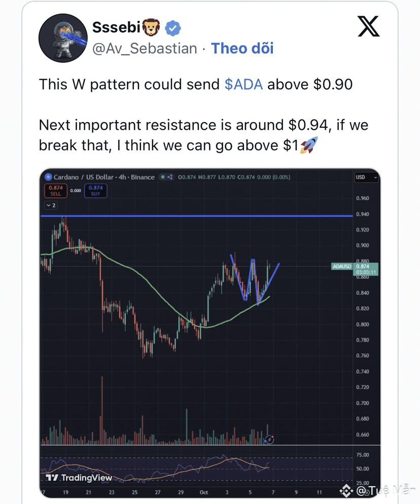Open the $ADA cashtag link
Viewport: 420px width, 504px height.
(243, 85)
